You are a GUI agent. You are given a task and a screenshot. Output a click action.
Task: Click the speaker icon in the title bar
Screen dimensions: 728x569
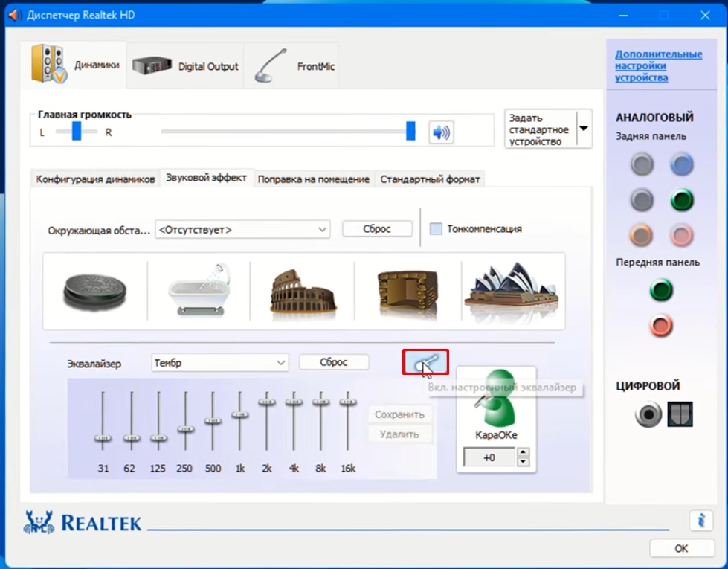[15, 15]
